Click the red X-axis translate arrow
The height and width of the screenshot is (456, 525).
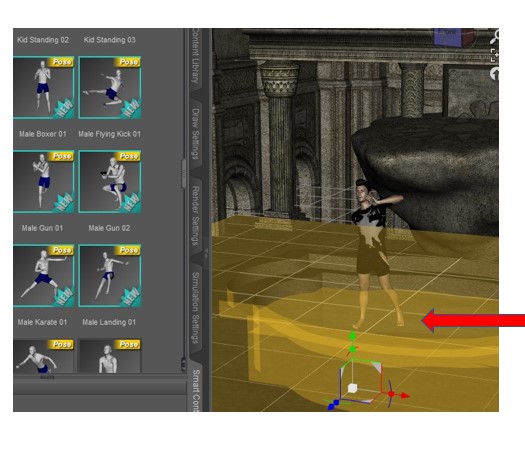(405, 395)
